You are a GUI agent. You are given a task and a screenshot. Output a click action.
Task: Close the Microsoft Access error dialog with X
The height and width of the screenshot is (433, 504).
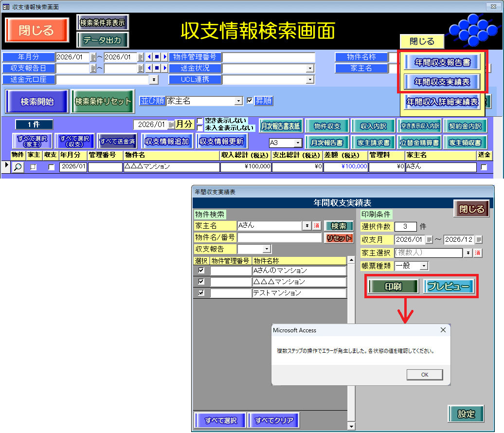tap(443, 330)
